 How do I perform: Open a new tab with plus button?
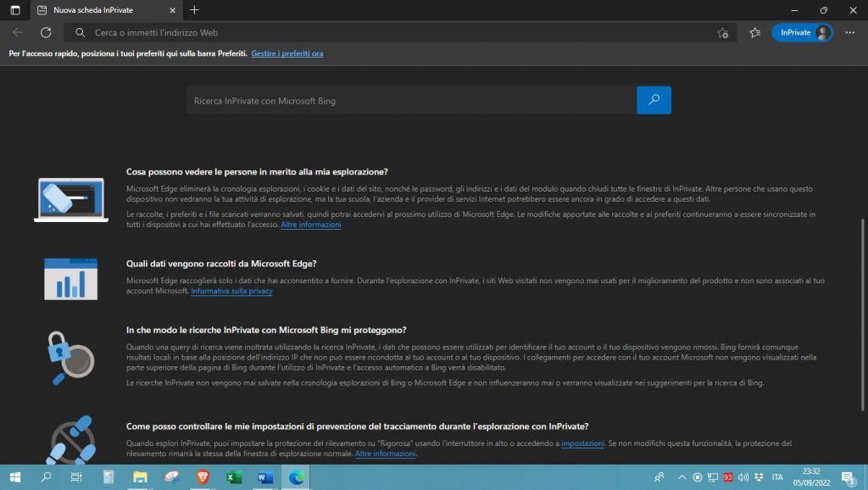[194, 10]
